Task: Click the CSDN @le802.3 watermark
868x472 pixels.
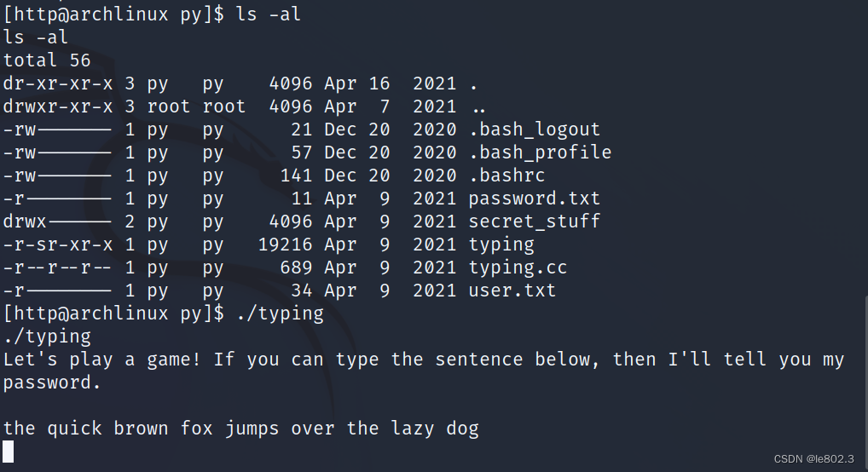Action: [x=813, y=458]
